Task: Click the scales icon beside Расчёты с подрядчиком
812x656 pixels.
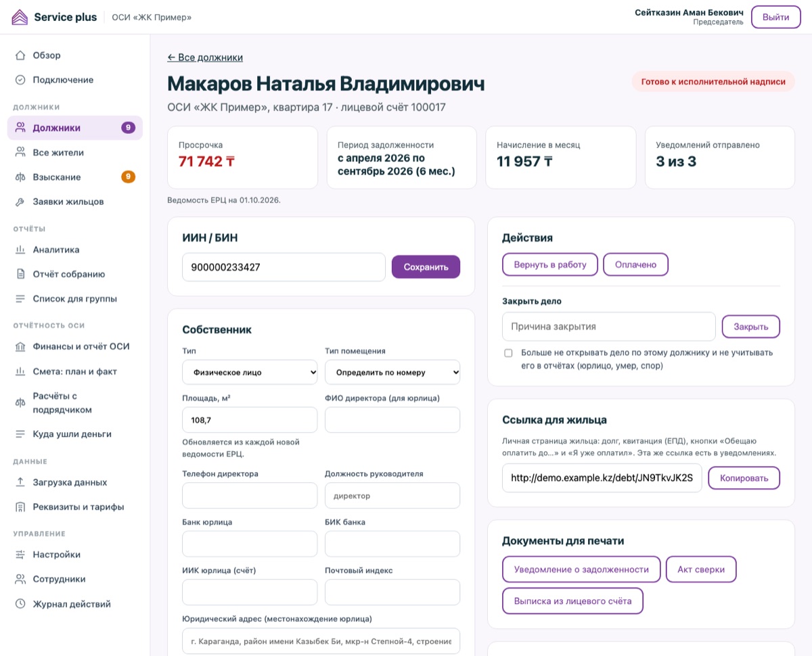Action: click(20, 403)
